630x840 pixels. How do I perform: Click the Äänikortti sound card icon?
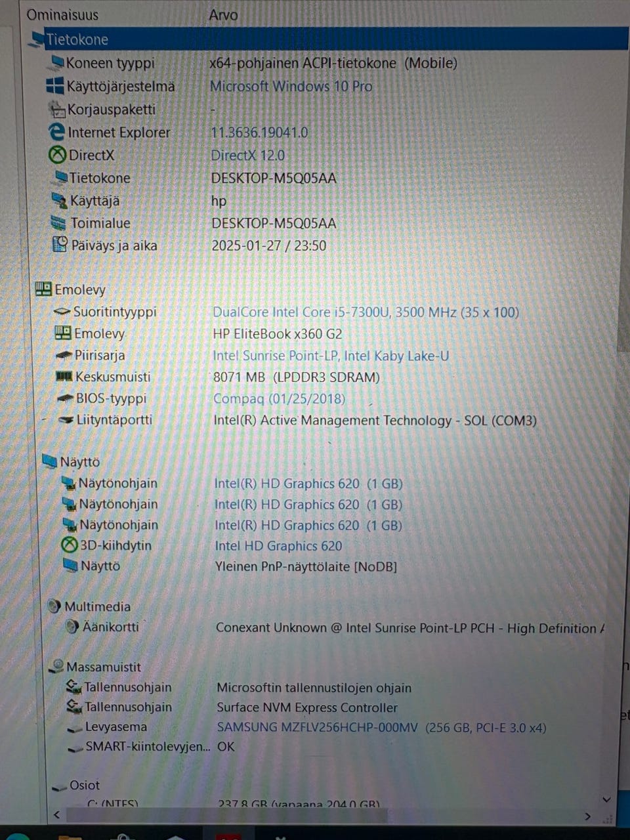[x=72, y=627]
